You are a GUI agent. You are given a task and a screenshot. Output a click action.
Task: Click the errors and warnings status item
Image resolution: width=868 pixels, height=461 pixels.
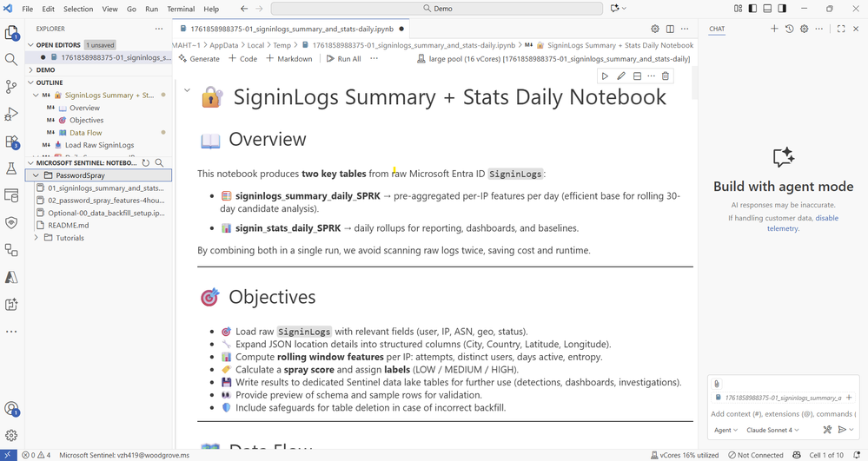[x=36, y=455]
